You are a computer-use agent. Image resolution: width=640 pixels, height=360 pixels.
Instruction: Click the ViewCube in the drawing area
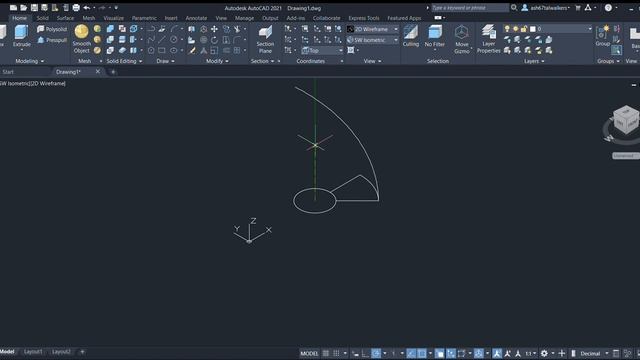(x=626, y=119)
